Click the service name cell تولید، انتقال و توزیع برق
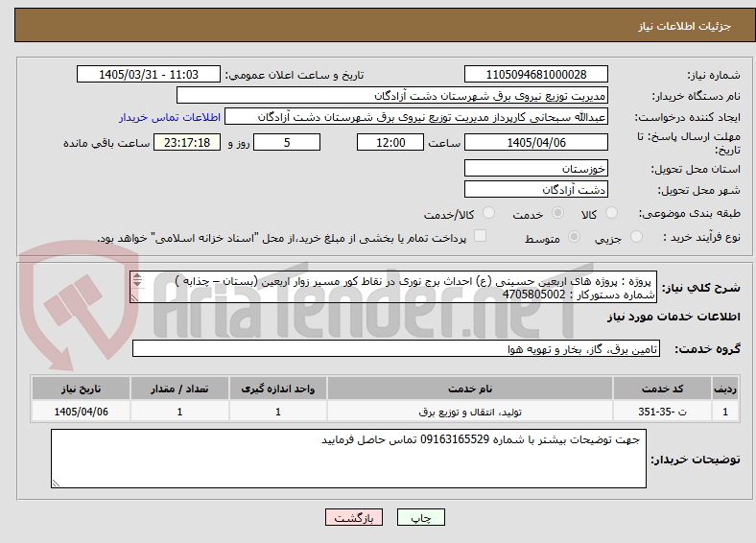The height and width of the screenshot is (543, 756). (x=470, y=412)
